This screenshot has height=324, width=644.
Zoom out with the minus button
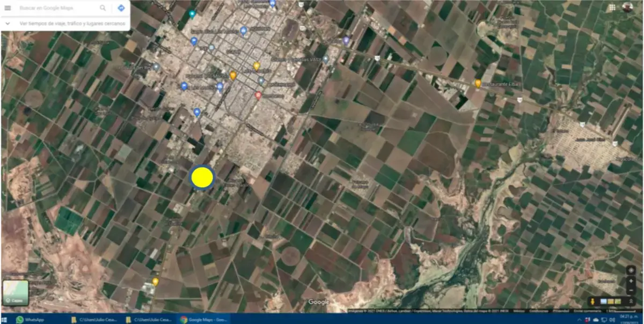click(631, 290)
